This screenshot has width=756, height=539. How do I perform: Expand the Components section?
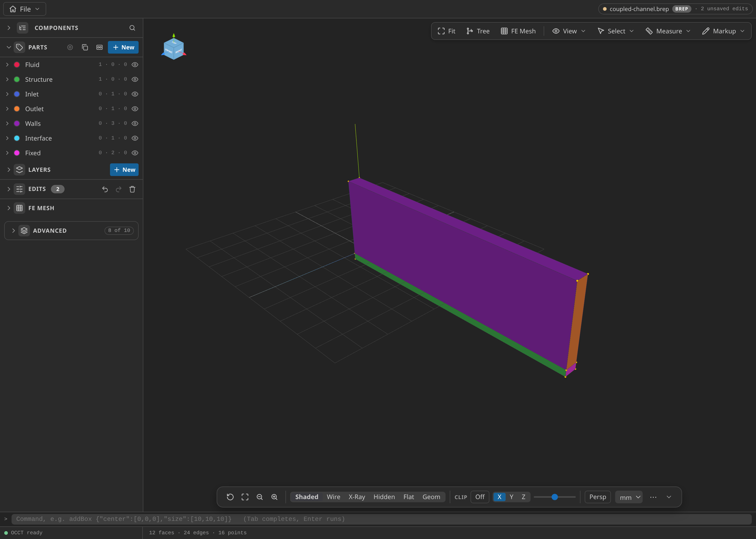click(9, 28)
